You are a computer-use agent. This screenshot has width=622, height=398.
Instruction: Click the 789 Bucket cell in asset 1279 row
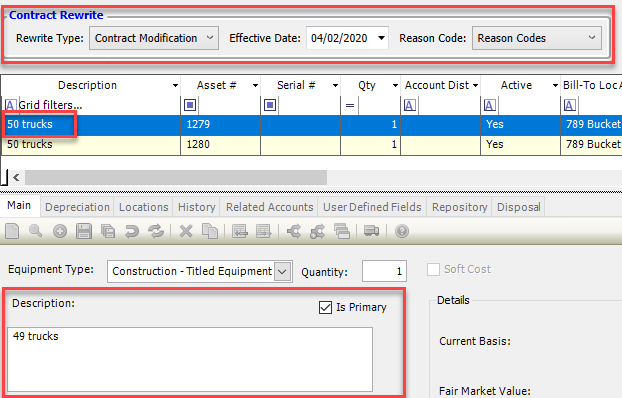(591, 125)
